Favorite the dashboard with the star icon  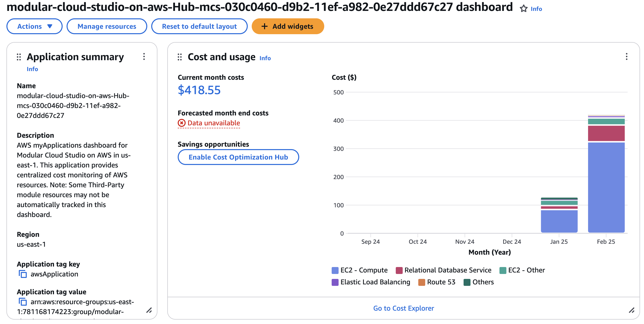[x=523, y=9]
